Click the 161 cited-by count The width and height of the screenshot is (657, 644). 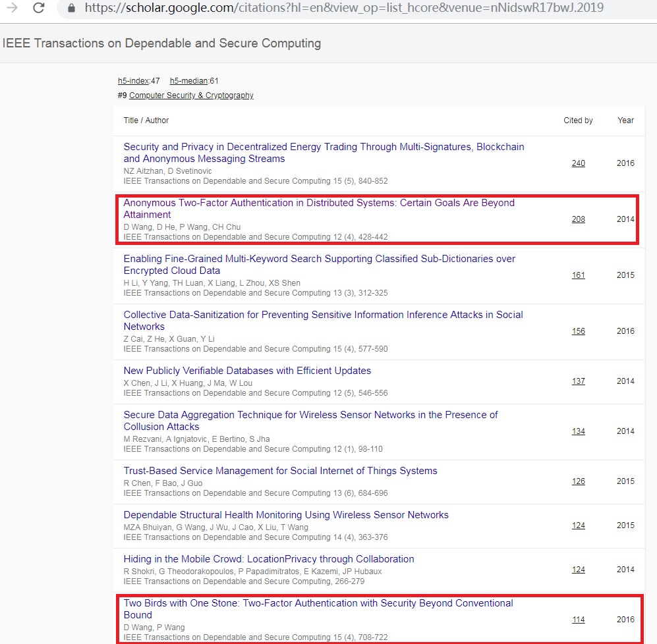coord(578,275)
